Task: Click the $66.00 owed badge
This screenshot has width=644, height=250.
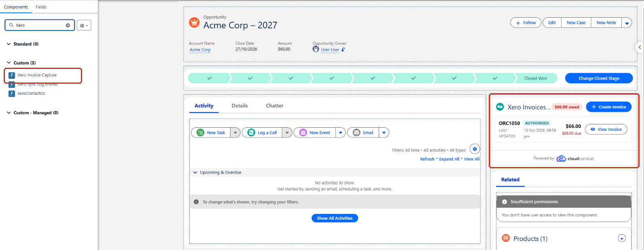Action: click(x=567, y=107)
